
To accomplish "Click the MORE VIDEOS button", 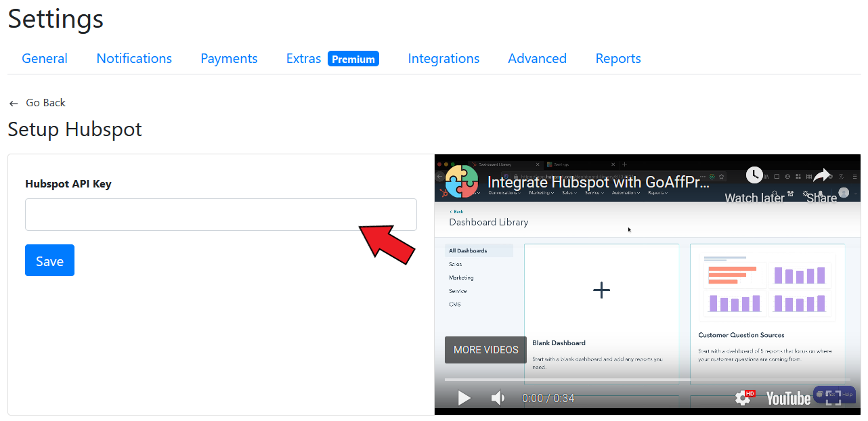I will (485, 350).
